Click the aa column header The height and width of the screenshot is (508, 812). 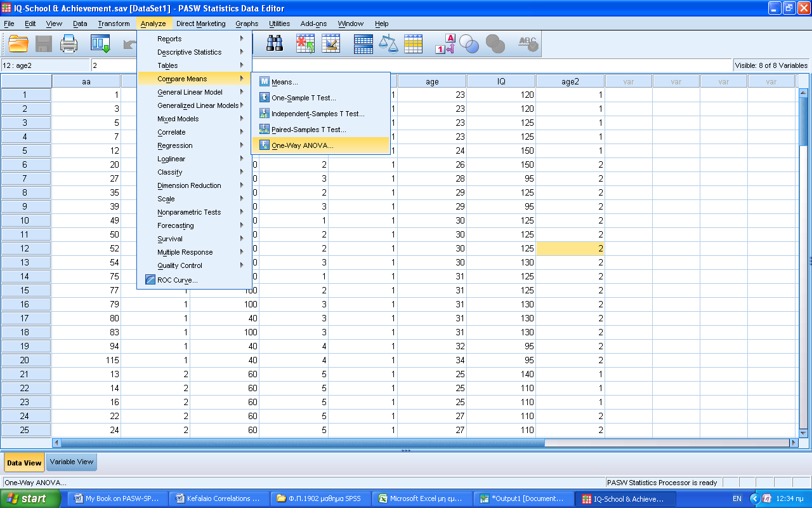[x=86, y=81]
